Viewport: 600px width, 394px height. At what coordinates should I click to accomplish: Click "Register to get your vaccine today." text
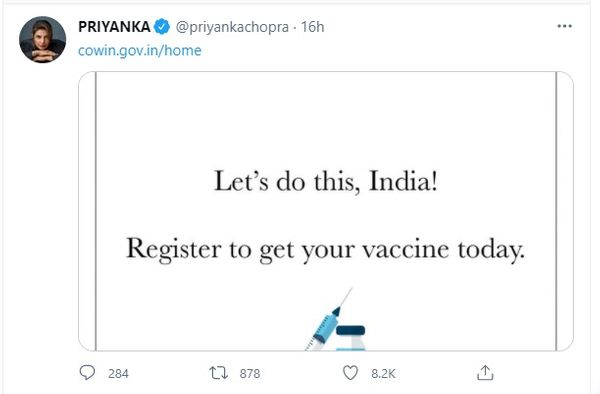point(325,250)
